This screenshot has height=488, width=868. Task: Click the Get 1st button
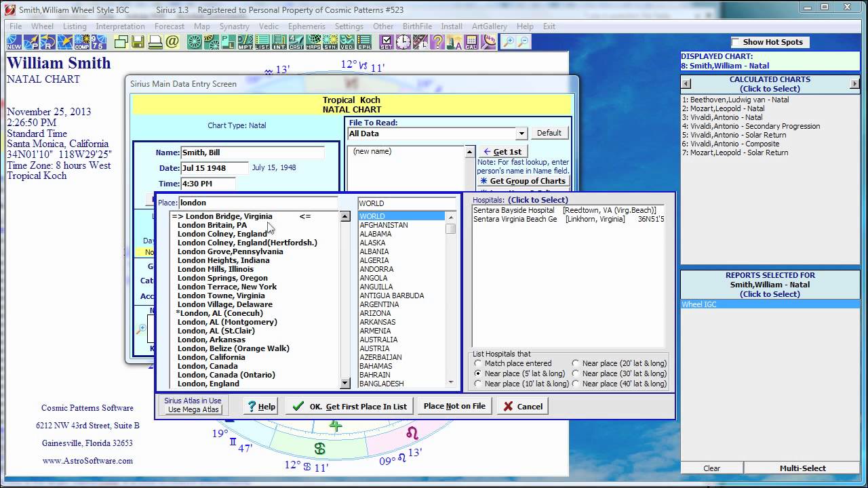503,152
